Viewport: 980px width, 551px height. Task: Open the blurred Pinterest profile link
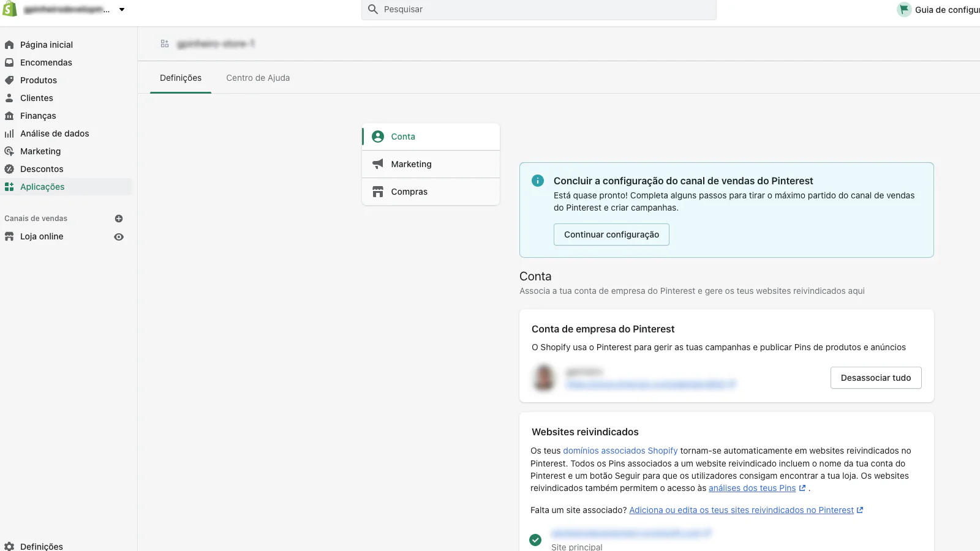[650, 384]
